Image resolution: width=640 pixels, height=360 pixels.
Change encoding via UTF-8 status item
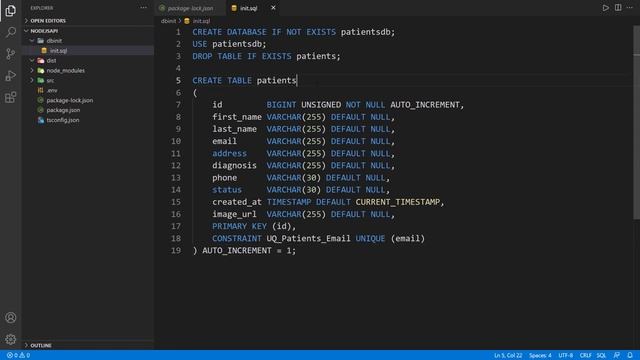pos(565,356)
